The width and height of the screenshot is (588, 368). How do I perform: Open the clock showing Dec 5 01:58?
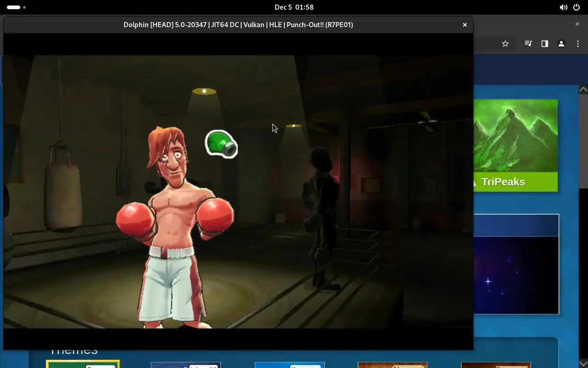click(x=294, y=7)
